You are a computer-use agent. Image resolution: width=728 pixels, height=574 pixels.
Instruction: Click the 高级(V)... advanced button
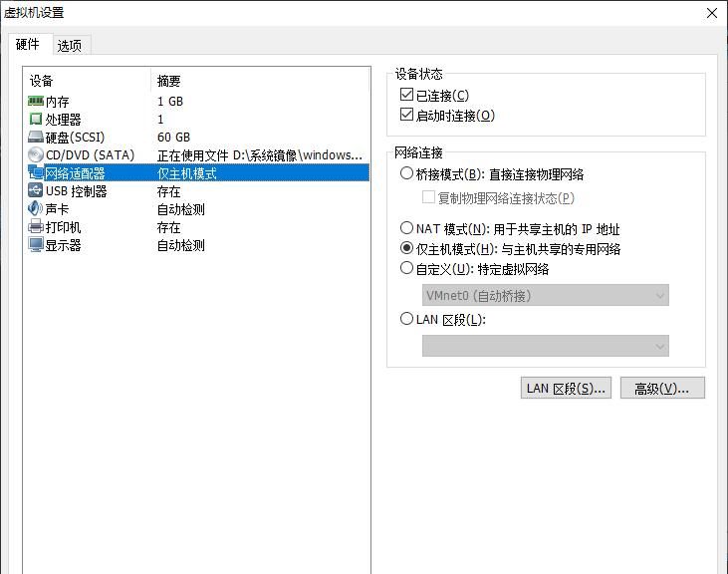click(662, 389)
